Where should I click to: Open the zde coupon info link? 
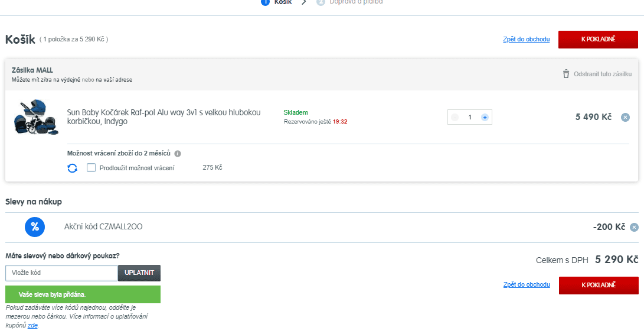coord(32,325)
